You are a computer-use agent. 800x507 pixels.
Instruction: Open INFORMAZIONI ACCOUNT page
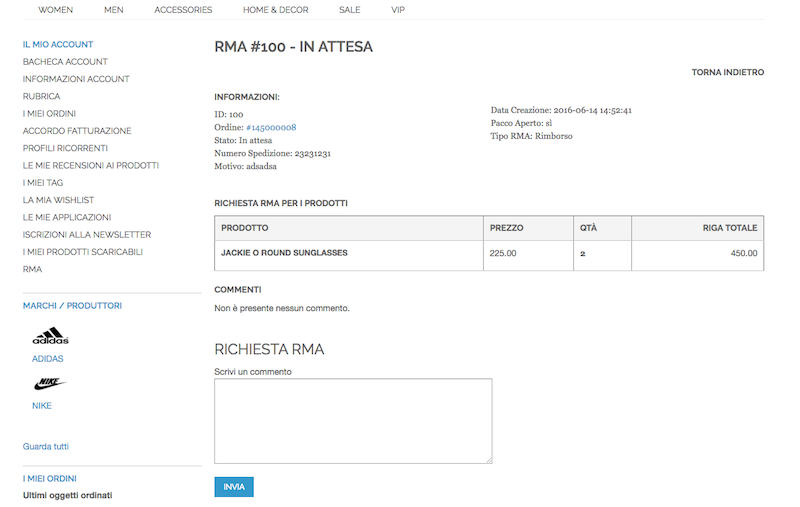(76, 79)
